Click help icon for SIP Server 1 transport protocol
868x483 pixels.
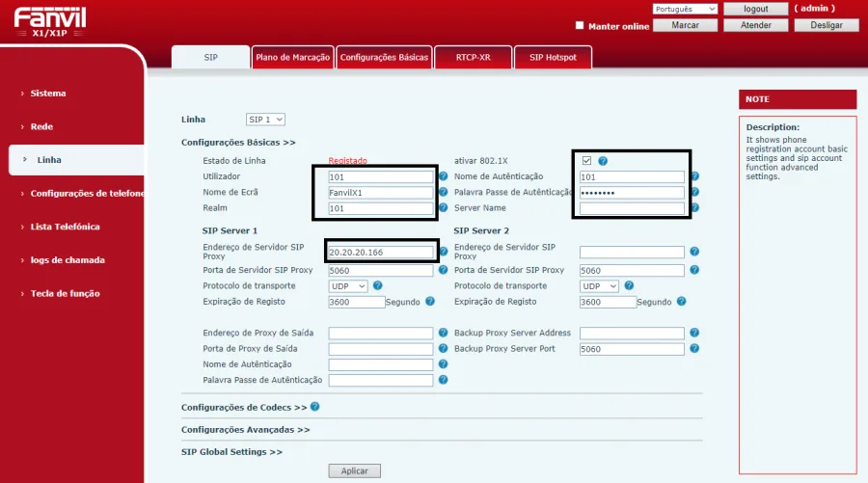[377, 285]
